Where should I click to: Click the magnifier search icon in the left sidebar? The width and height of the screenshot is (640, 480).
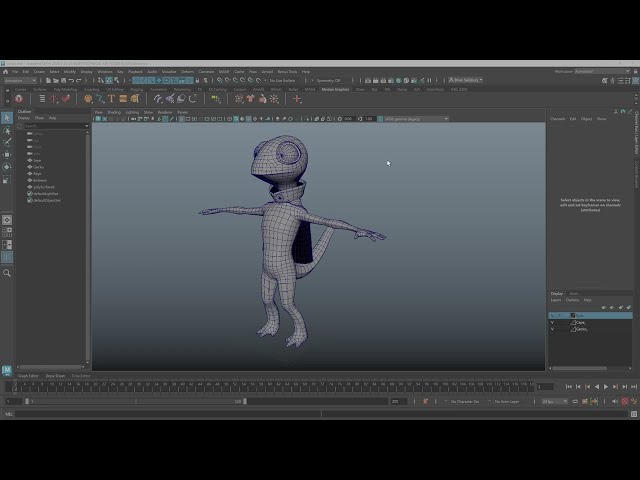pyautogui.click(x=7, y=273)
